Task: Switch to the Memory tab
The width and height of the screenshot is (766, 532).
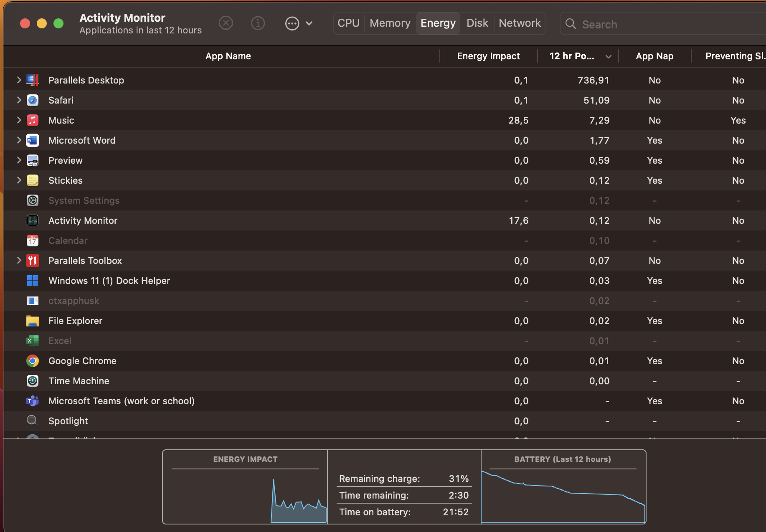Action: (390, 23)
